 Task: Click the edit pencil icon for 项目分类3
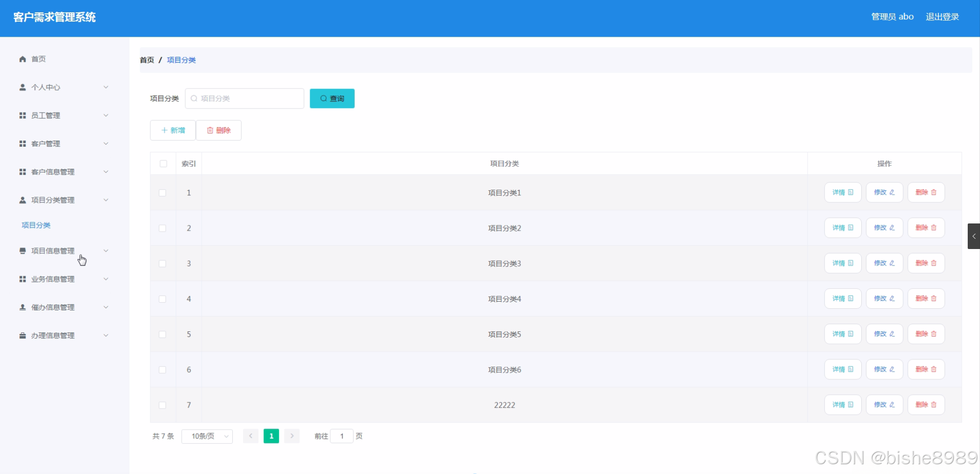(891, 263)
